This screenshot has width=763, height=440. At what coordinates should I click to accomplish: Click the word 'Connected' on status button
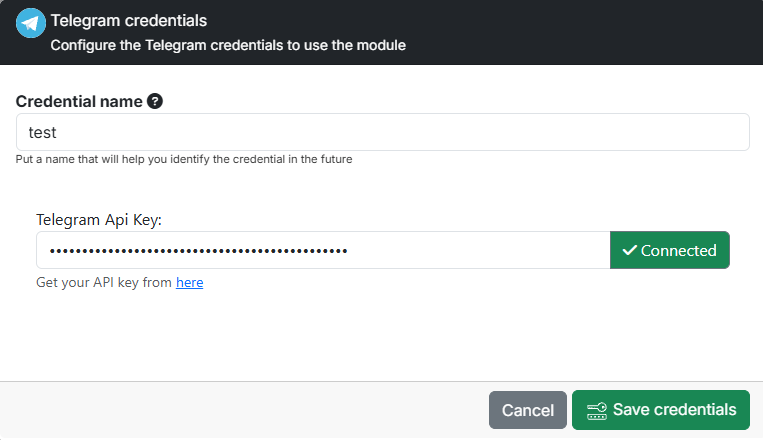[678, 251]
